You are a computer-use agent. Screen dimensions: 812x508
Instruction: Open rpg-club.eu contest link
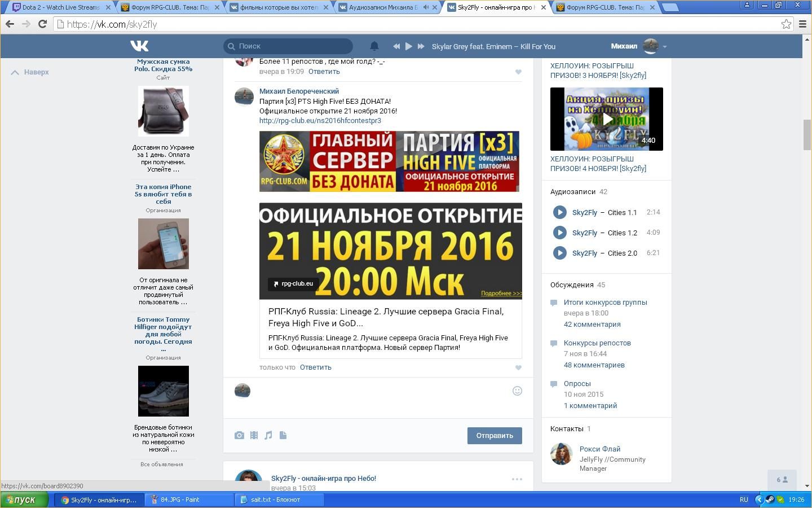[x=320, y=120]
